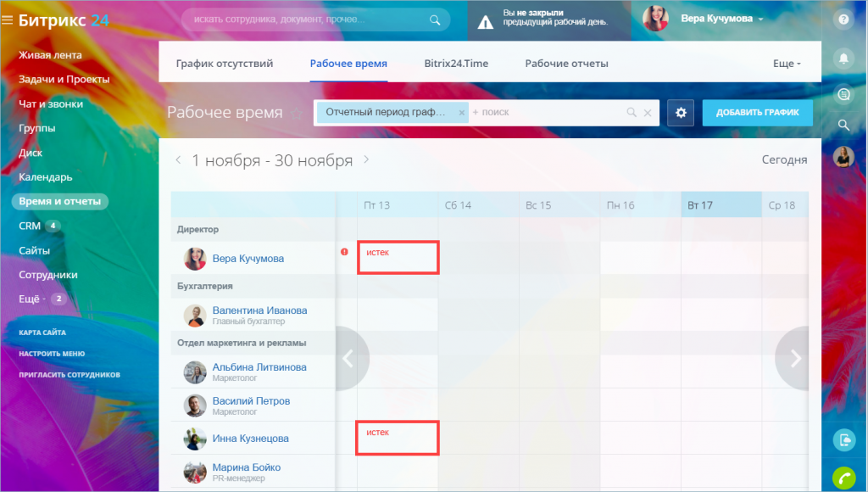
Task: Open the Еще dropdown in top tabs
Action: click(787, 63)
